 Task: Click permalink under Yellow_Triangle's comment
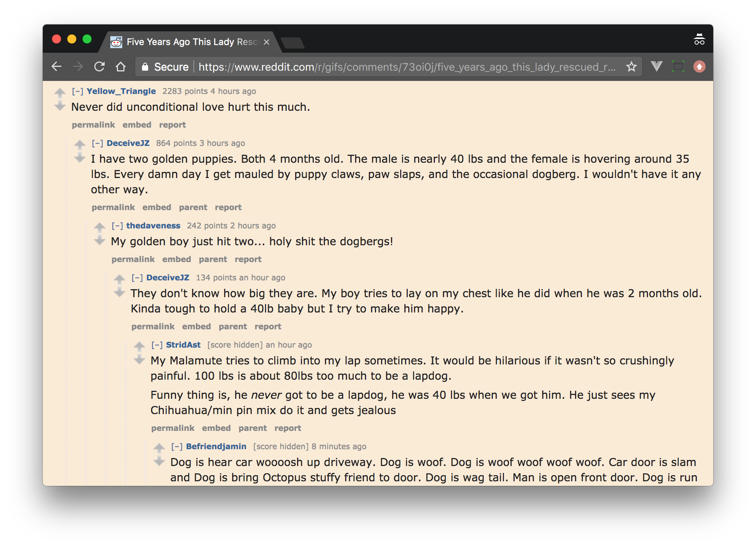point(93,125)
